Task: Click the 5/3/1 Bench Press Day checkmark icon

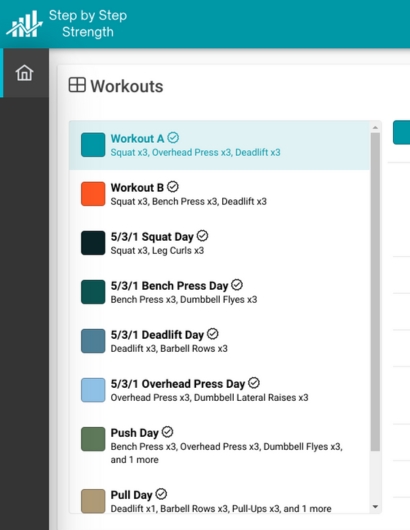Action: coord(237,285)
